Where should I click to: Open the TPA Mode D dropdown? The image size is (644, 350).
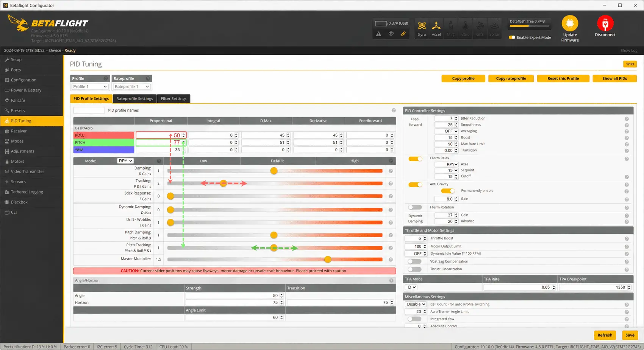pyautogui.click(x=411, y=288)
